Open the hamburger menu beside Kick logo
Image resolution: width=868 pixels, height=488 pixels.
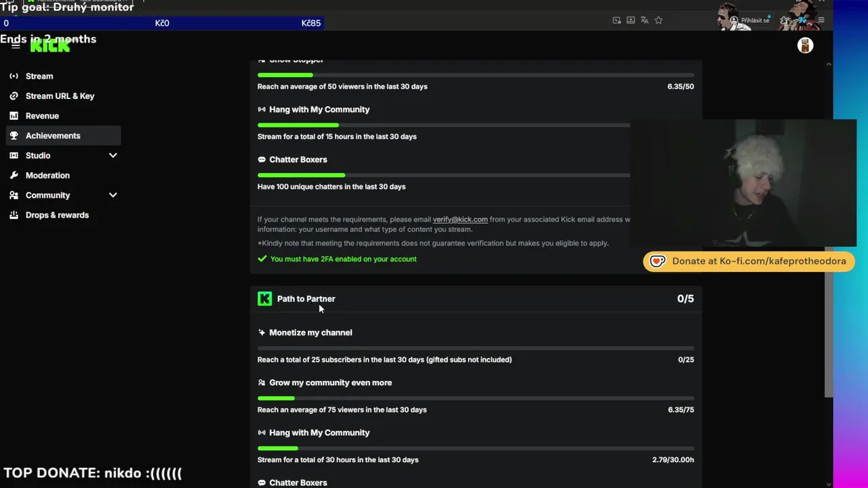pos(16,45)
